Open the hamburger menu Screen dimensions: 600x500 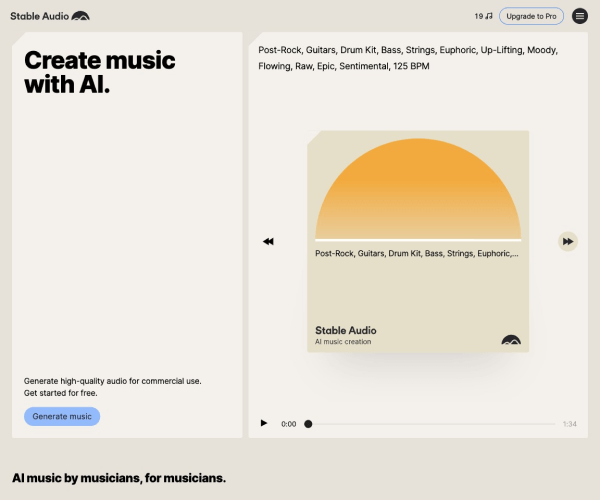(580, 16)
